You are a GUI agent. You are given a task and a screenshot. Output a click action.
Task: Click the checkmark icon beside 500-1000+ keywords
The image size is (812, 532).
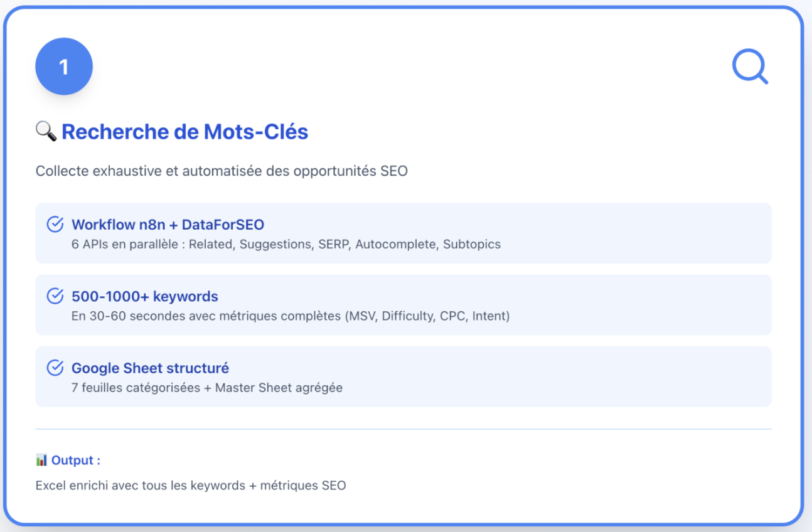click(x=56, y=294)
